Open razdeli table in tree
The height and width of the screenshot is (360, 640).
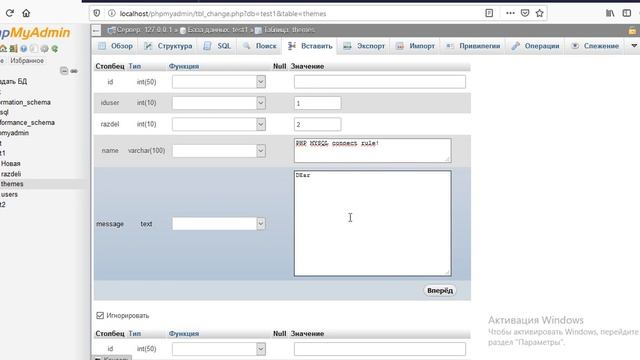coord(11,173)
